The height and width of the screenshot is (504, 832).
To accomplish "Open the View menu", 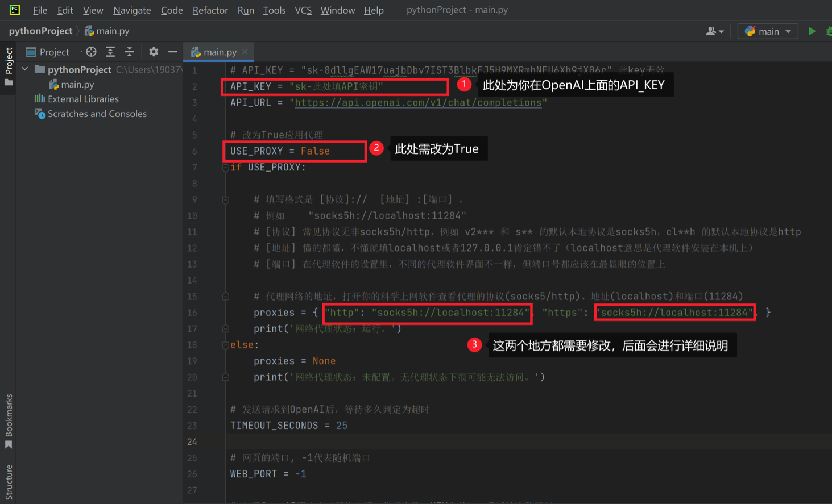I will [x=93, y=10].
